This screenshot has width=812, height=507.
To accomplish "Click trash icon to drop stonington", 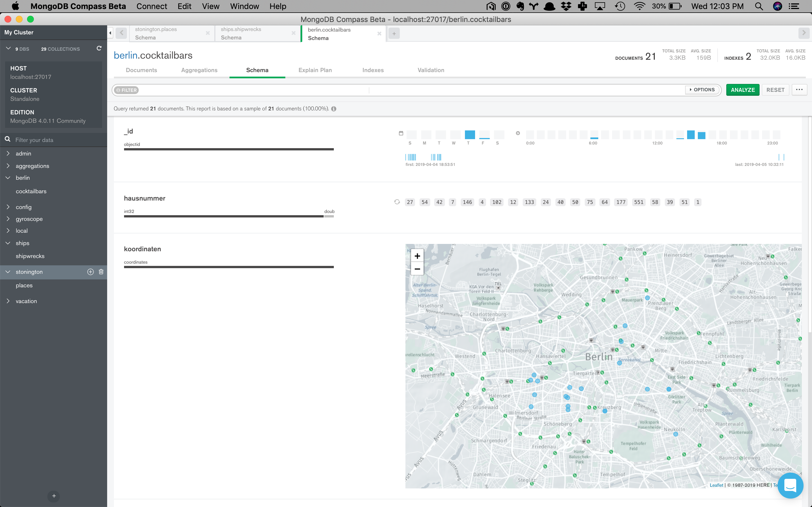I will click(101, 272).
